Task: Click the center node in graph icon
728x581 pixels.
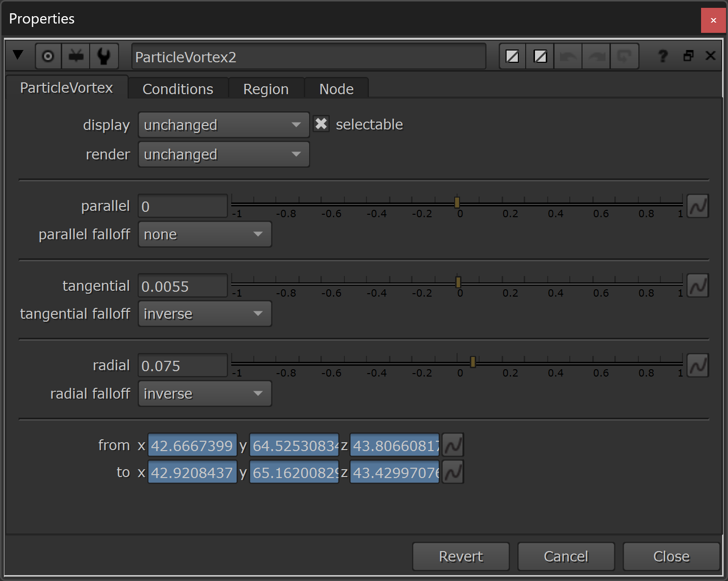Action: tap(48, 56)
